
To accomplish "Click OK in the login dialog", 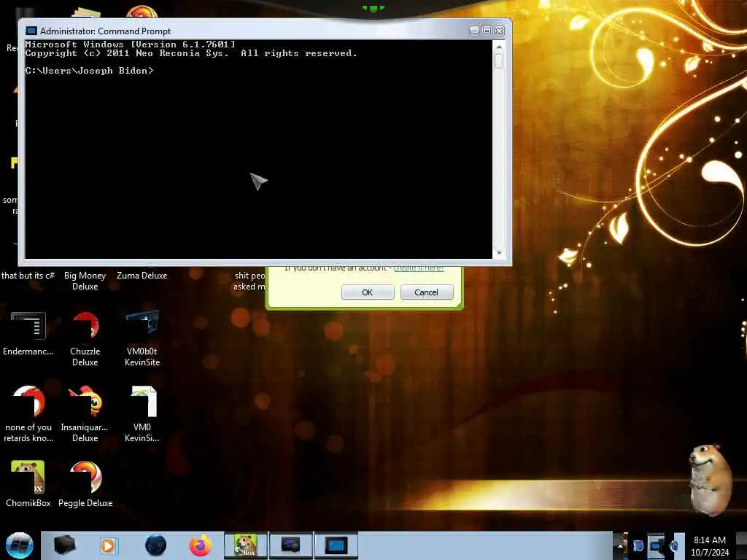I will [x=368, y=292].
